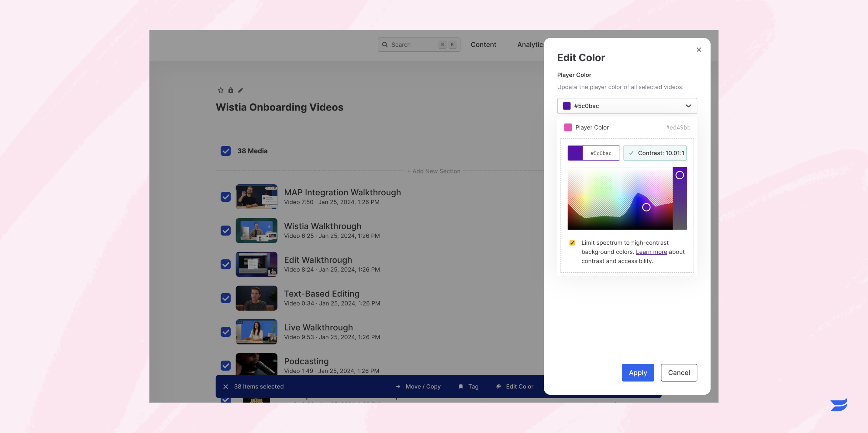Open Live Walkthrough thumbnail
This screenshot has width=868, height=433.
click(x=256, y=332)
